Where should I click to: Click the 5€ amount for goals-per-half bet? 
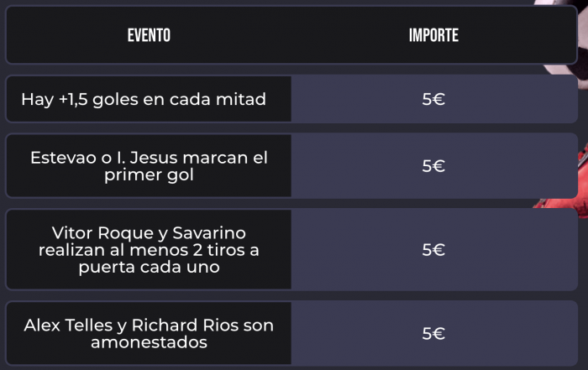(433, 99)
